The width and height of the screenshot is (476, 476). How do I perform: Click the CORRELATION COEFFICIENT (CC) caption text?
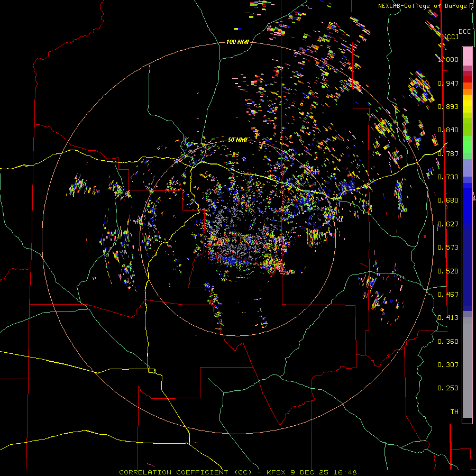(x=185, y=472)
